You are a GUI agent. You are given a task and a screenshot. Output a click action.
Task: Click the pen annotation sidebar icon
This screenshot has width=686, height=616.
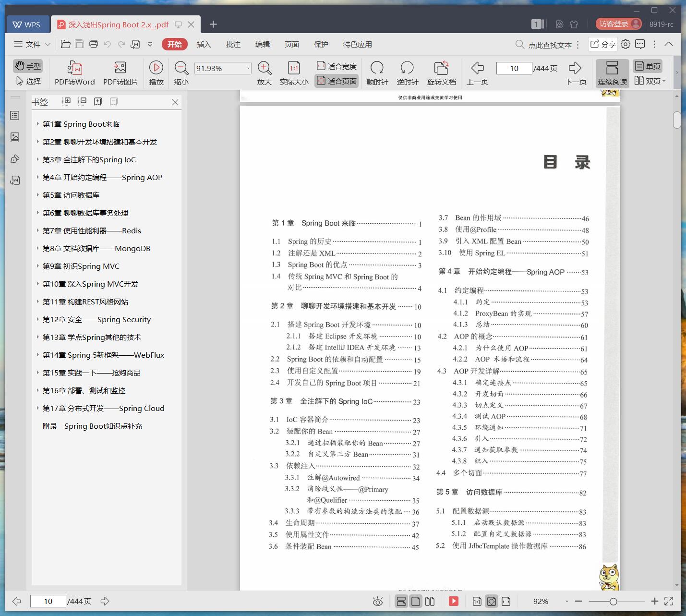click(x=15, y=159)
